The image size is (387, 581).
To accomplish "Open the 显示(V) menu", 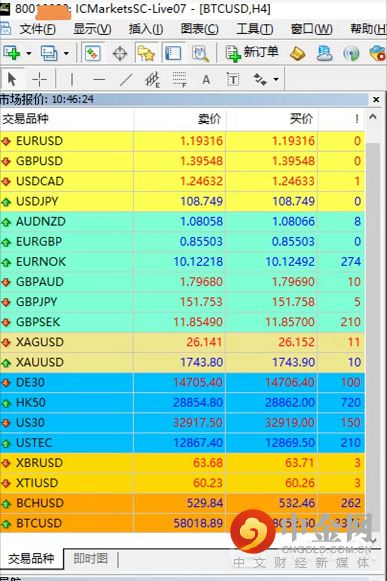I will pos(92,29).
